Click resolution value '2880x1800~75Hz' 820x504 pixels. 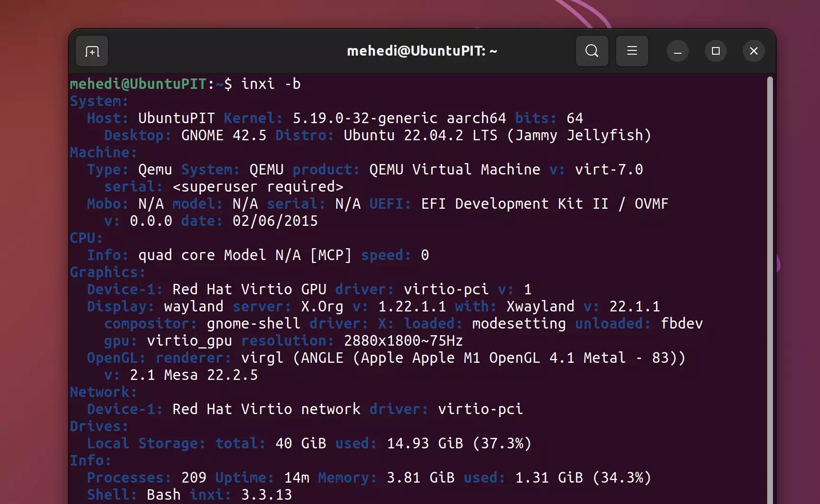(x=403, y=341)
